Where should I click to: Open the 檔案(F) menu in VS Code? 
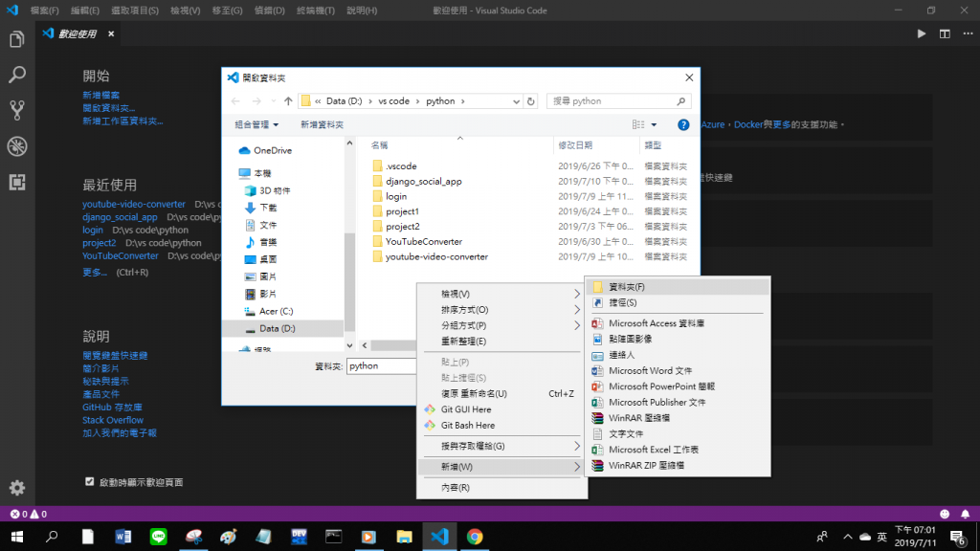[x=45, y=11]
